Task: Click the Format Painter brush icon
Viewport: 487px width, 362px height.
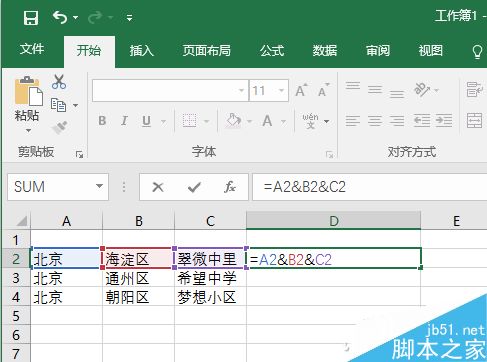Action: tap(59, 128)
